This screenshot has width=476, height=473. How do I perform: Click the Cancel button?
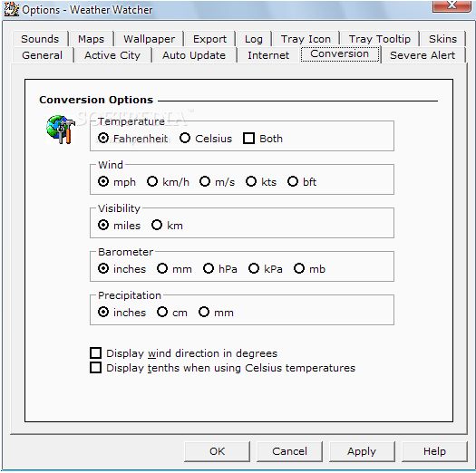coord(289,451)
